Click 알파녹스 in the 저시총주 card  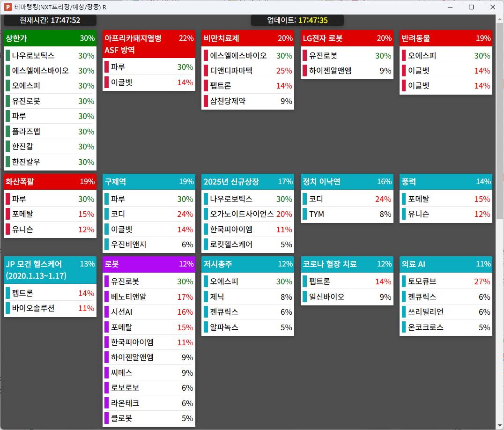tap(248, 327)
